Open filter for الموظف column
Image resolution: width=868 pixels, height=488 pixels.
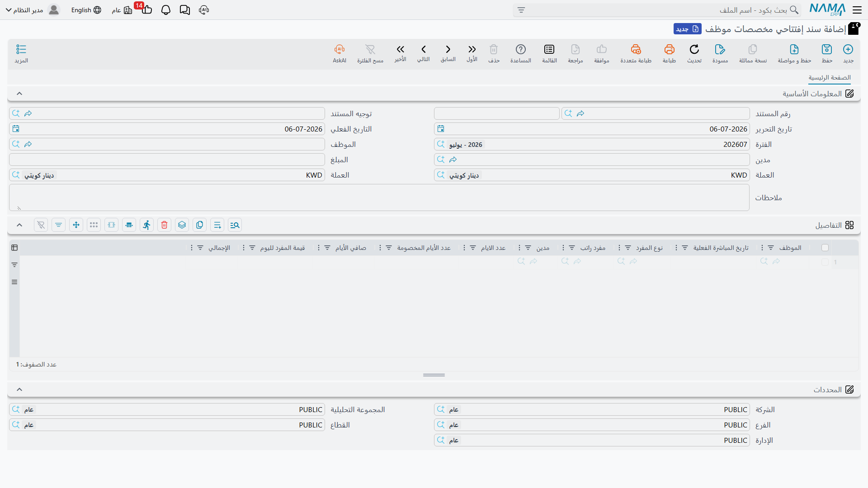771,248
